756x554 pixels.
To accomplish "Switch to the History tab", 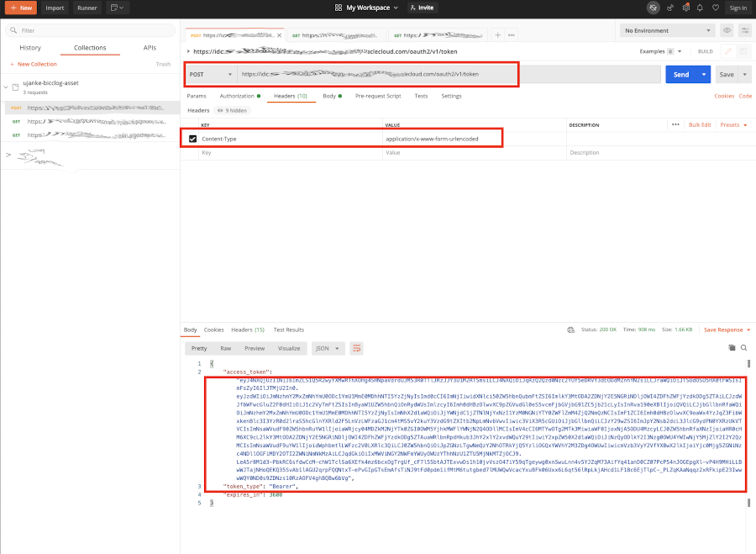I will (x=31, y=49).
